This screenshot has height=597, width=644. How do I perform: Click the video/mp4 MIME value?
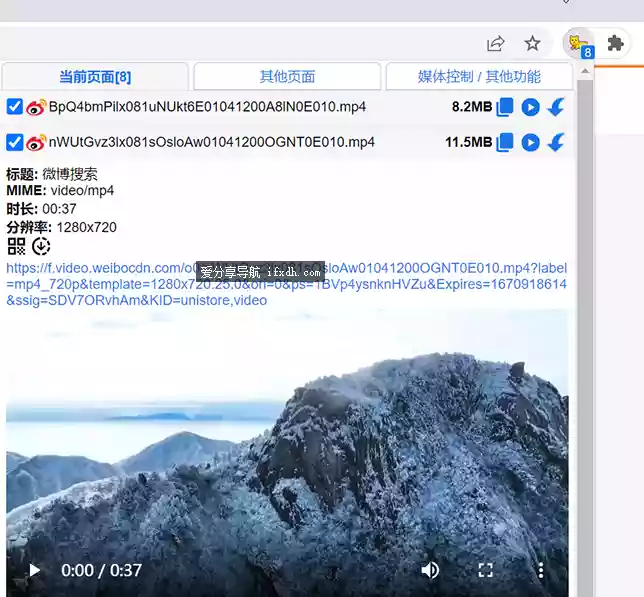[x=82, y=191]
